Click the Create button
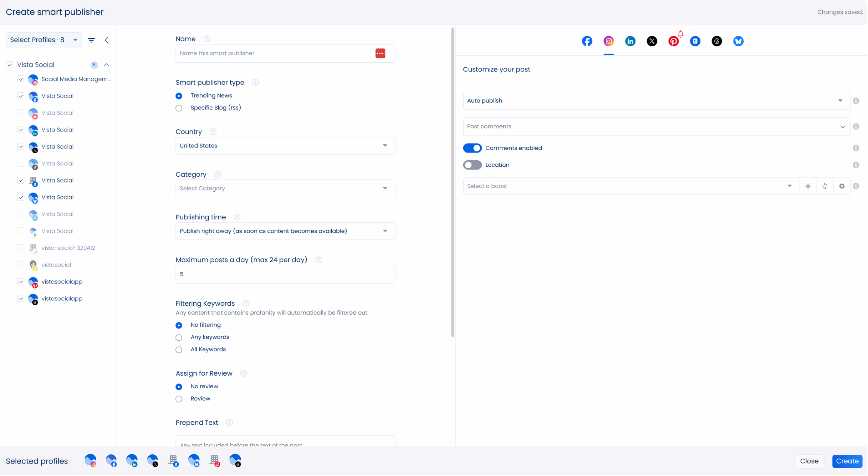Screen dimensions: 868x476 (847, 461)
